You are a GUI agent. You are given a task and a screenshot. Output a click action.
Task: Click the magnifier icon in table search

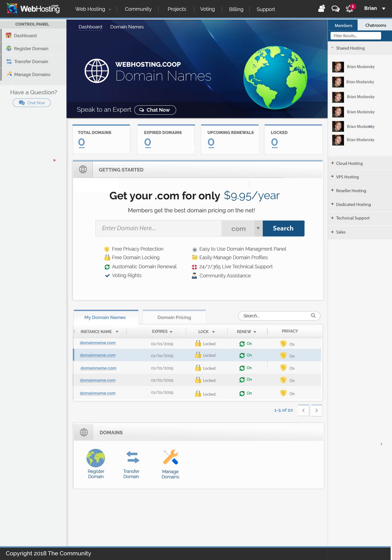[x=313, y=315]
